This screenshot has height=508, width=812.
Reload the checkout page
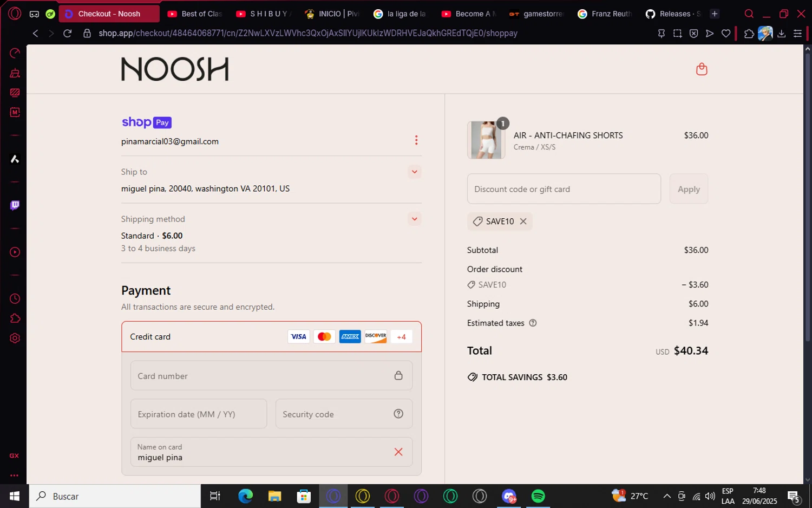click(68, 34)
